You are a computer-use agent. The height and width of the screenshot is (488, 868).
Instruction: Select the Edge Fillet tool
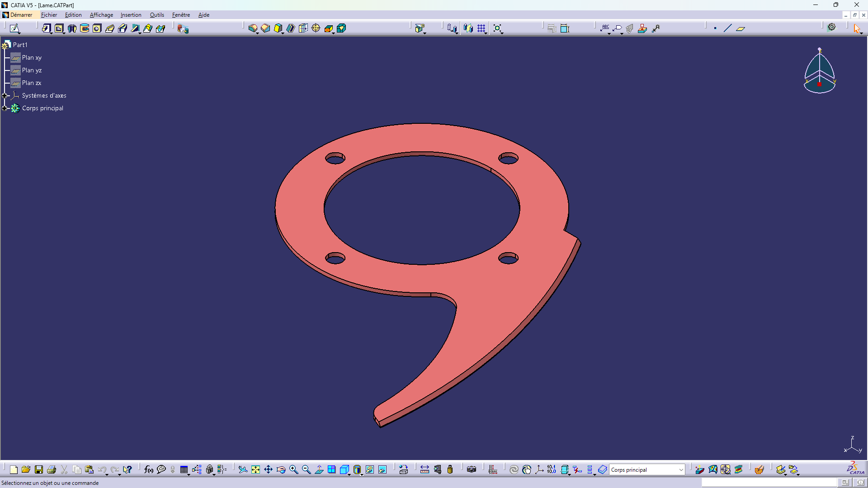coord(253,28)
